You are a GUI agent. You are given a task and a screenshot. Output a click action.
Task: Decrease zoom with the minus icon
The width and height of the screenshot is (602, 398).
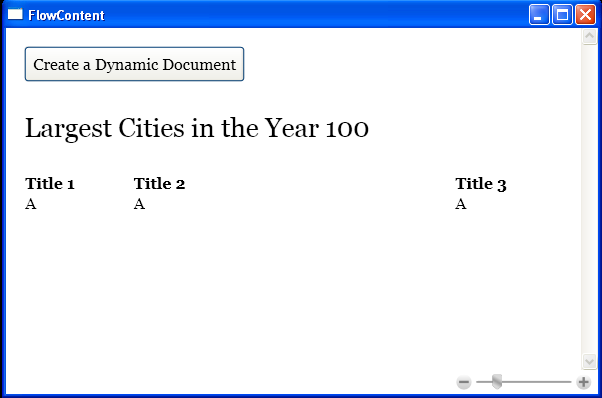click(x=464, y=382)
